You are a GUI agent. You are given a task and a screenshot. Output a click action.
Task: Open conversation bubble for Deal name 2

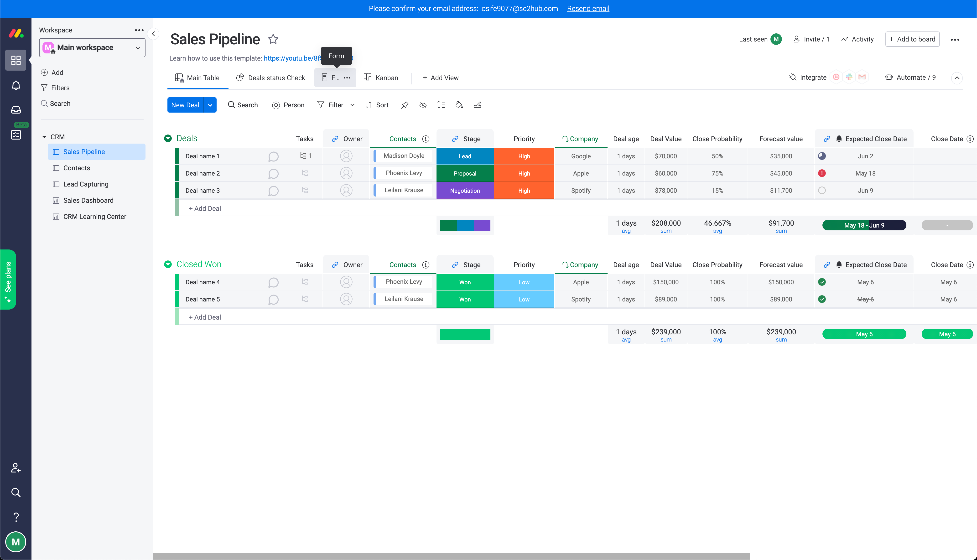click(273, 174)
